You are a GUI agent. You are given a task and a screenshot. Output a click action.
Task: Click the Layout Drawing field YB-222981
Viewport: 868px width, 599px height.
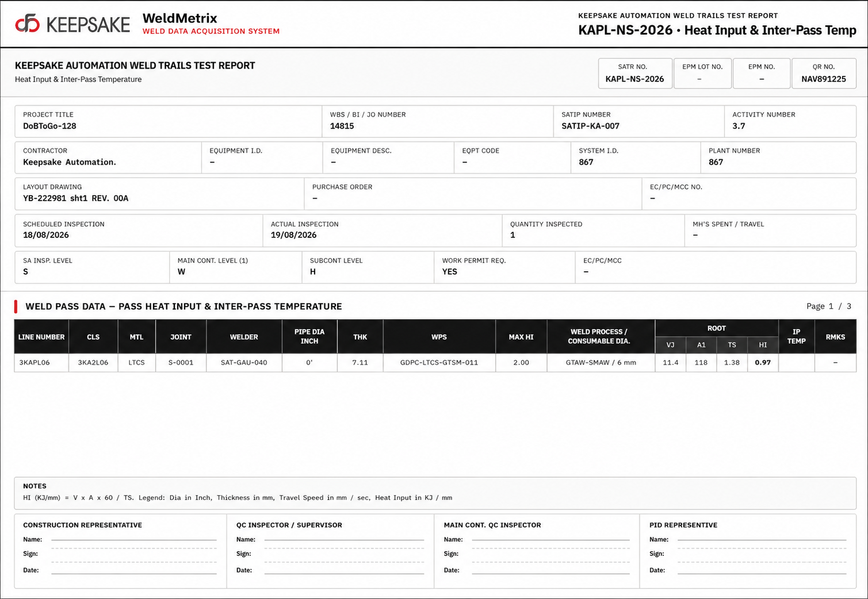coord(159,193)
